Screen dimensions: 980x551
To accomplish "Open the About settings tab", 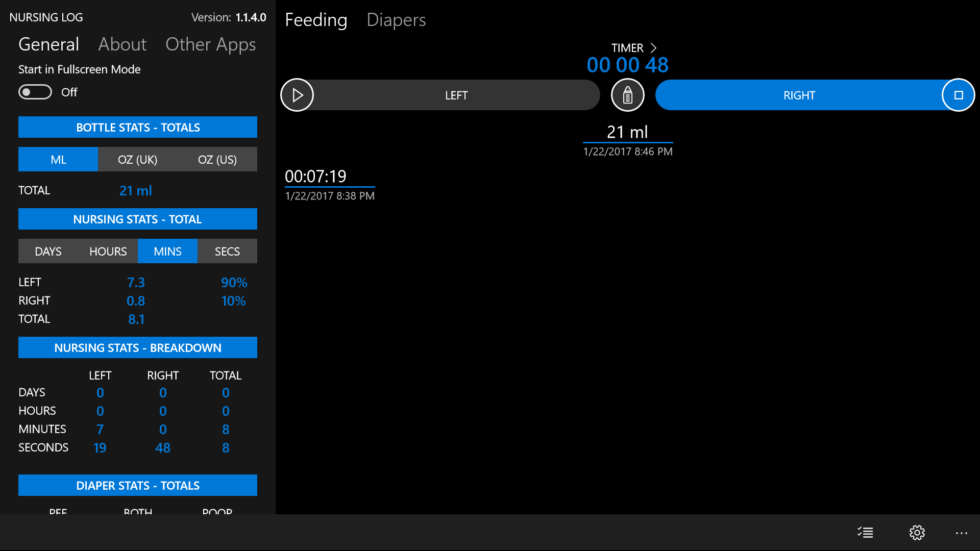I will (122, 44).
